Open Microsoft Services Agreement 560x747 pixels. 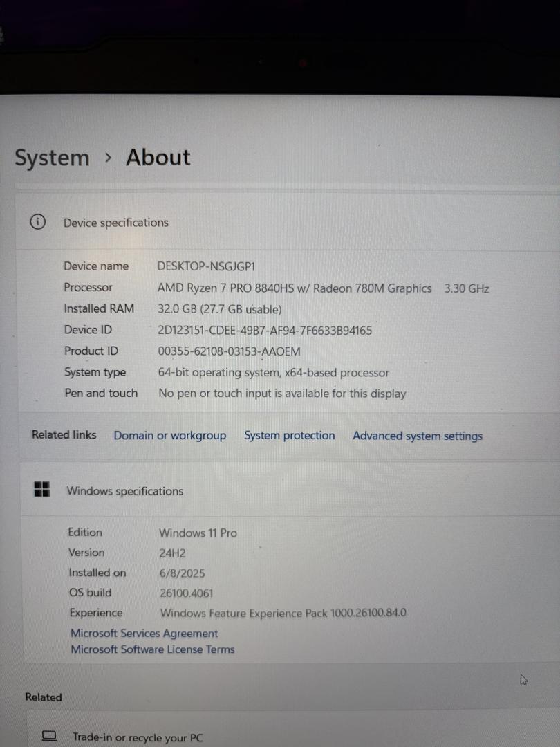(144, 633)
